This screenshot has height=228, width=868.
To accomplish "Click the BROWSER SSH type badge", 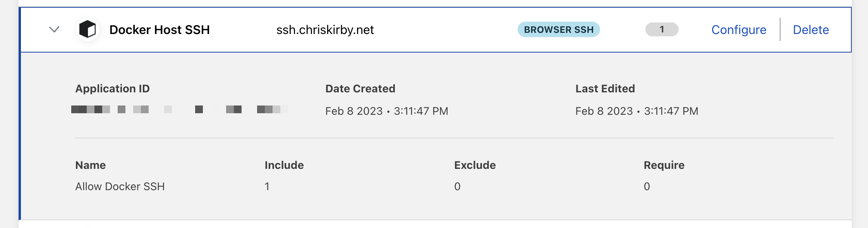I will pyautogui.click(x=558, y=29).
